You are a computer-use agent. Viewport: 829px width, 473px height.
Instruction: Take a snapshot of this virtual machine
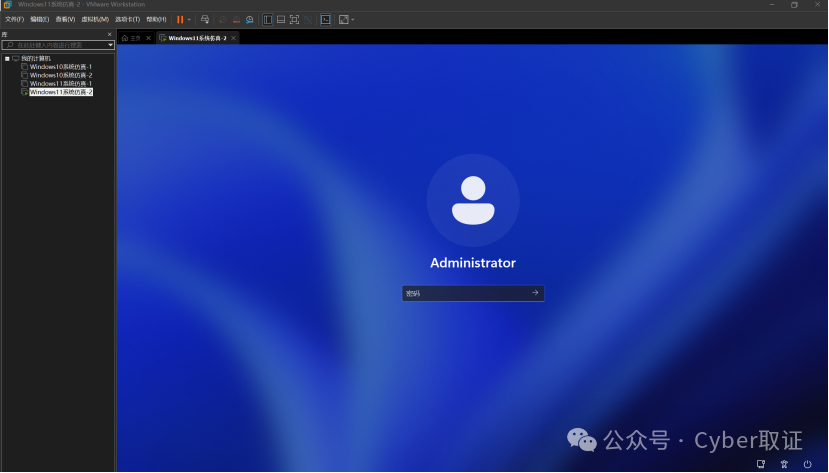tap(223, 20)
